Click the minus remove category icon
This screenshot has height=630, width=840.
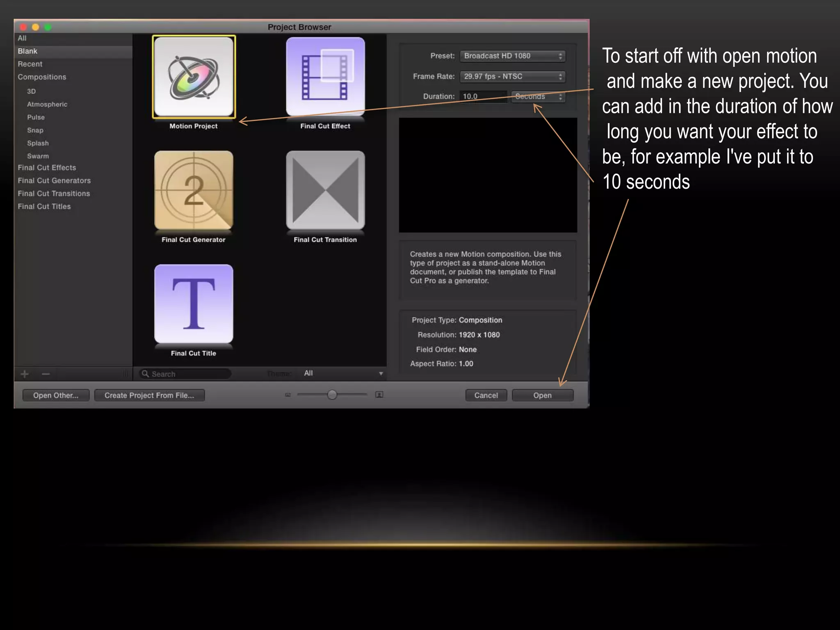46,374
